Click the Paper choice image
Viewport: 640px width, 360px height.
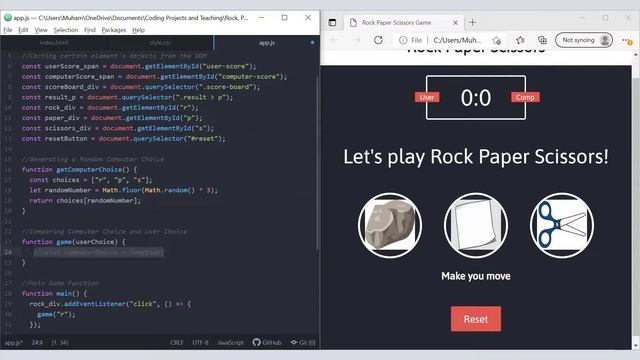pyautogui.click(x=476, y=225)
